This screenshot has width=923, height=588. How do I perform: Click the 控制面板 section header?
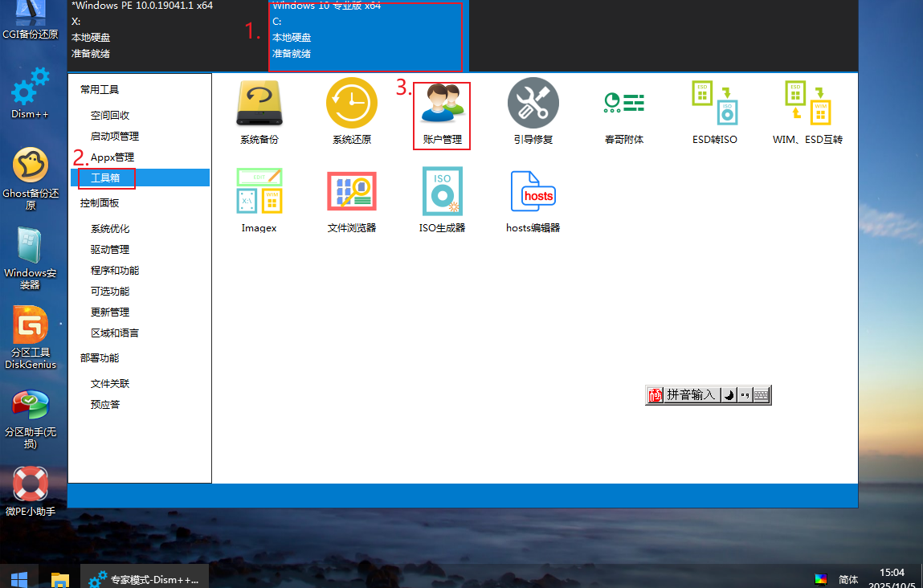click(x=100, y=203)
